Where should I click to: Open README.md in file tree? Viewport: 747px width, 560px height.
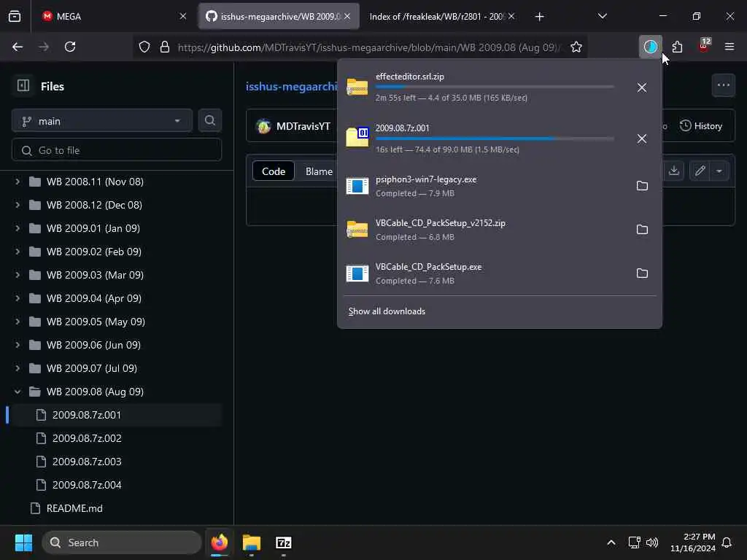pyautogui.click(x=116, y=508)
